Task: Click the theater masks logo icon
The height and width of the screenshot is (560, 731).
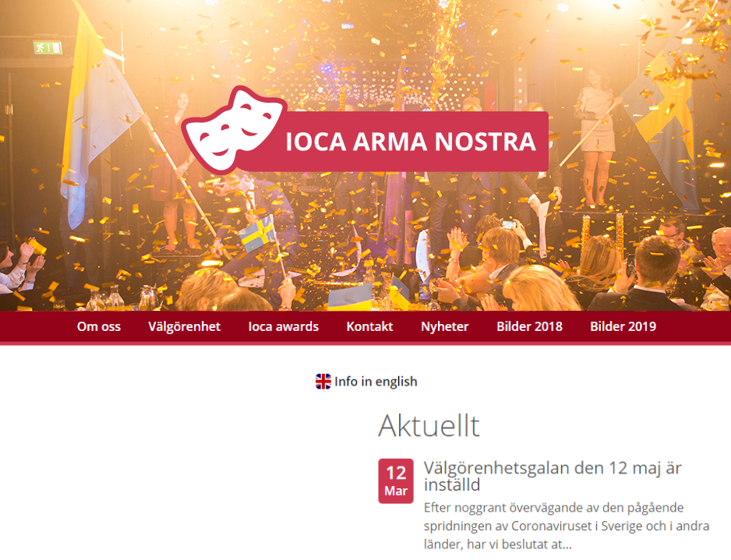Action: 234,130
